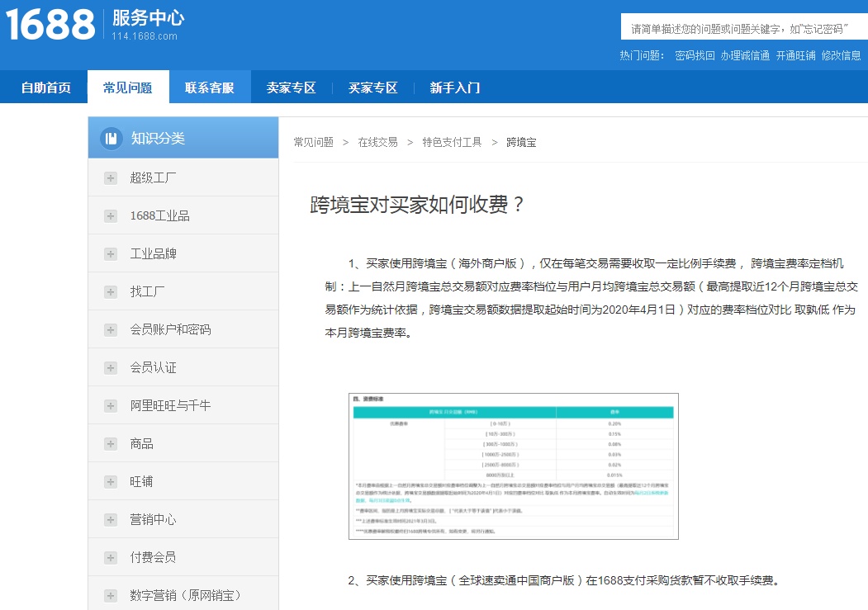Expand the 阿里旺旺与千牛 plus icon

coord(111,406)
